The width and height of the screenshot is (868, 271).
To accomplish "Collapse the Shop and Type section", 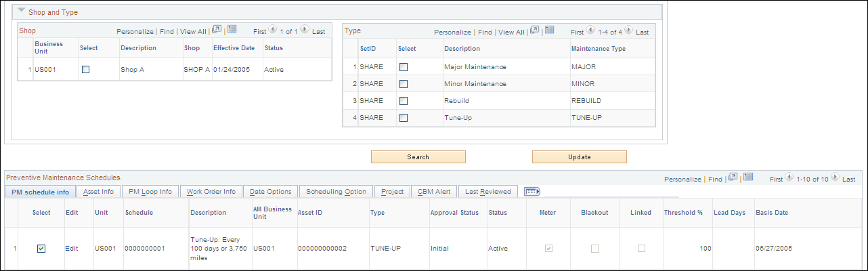I will (22, 11).
